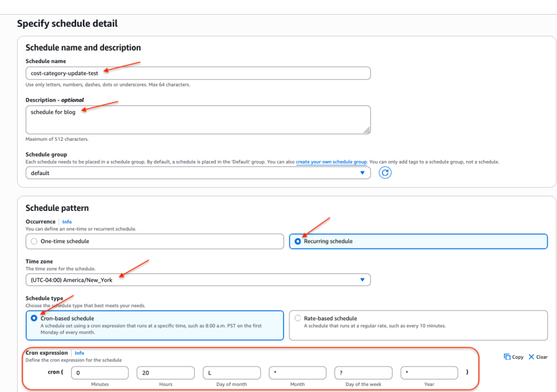Click the 'Schedule type' label
The width and height of the screenshot is (557, 392).
pyautogui.click(x=45, y=298)
